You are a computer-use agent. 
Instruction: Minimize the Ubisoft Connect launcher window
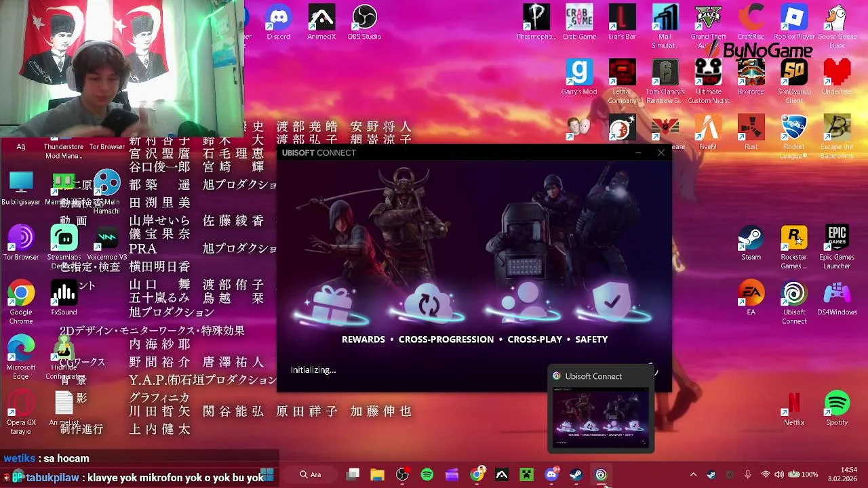[x=638, y=152]
